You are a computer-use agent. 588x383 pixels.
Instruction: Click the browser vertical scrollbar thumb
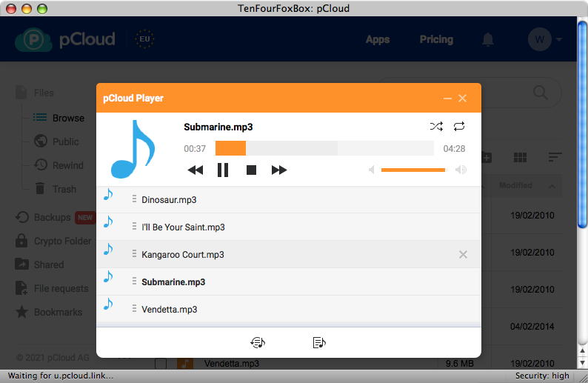click(x=582, y=124)
